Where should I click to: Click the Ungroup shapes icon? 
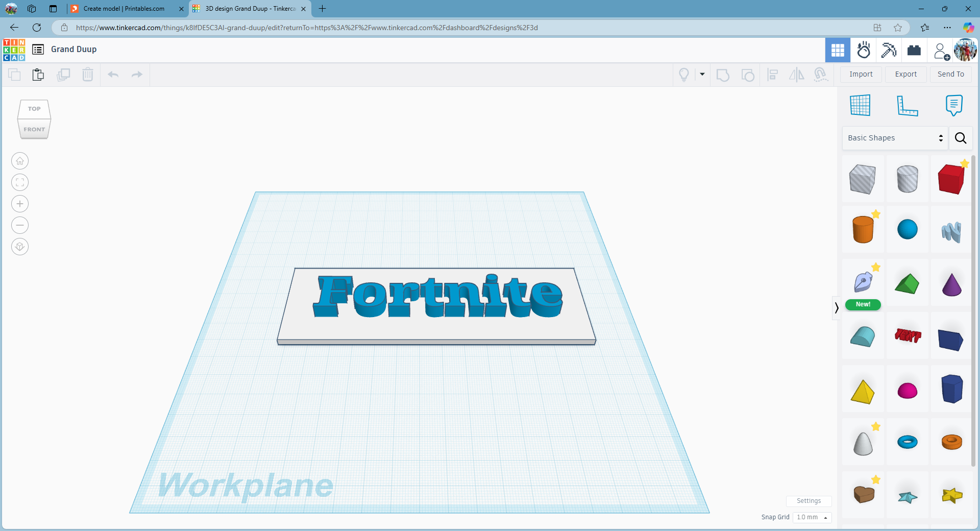[x=748, y=75]
